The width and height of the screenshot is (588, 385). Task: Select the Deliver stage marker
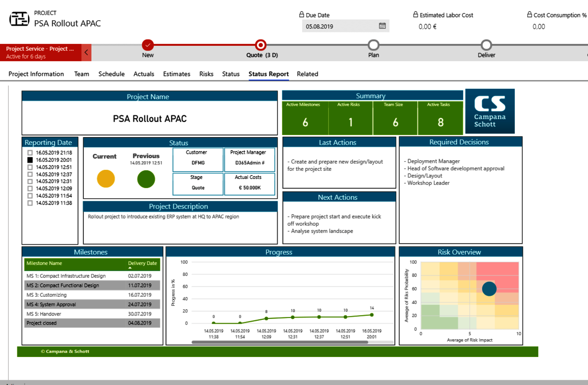(x=486, y=45)
